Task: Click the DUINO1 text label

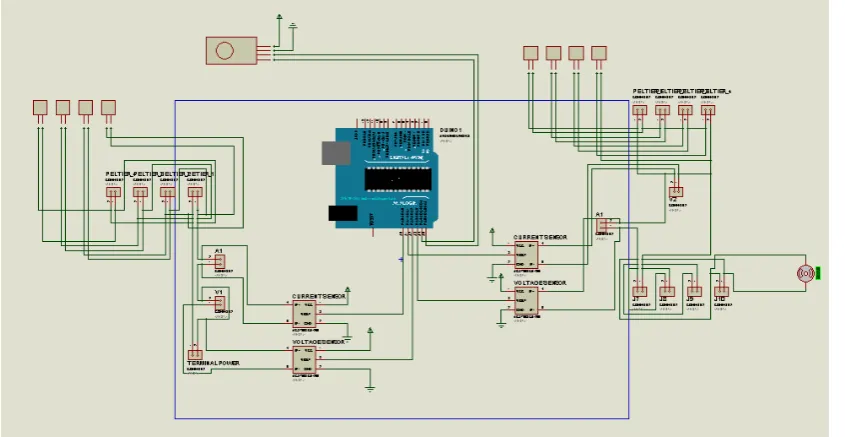Action: pyautogui.click(x=451, y=130)
